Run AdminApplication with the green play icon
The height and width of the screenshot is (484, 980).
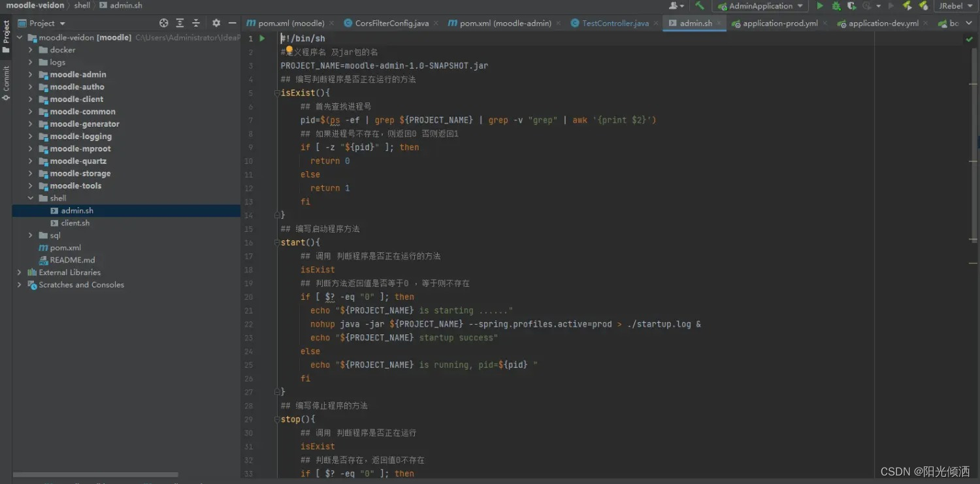(820, 6)
